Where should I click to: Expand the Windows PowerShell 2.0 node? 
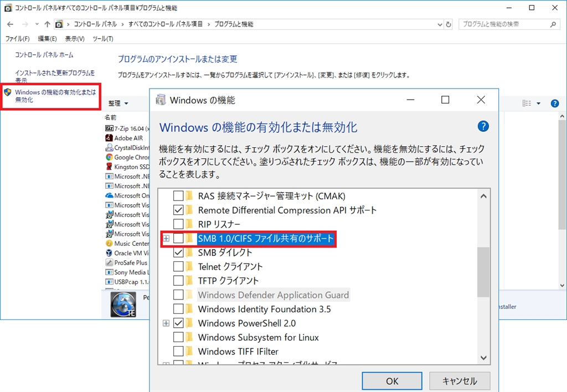pyautogui.click(x=166, y=323)
